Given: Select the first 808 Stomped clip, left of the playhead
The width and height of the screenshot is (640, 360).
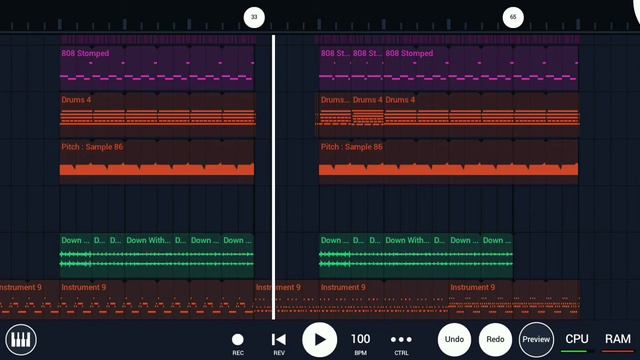Looking at the screenshot, I should (157, 68).
